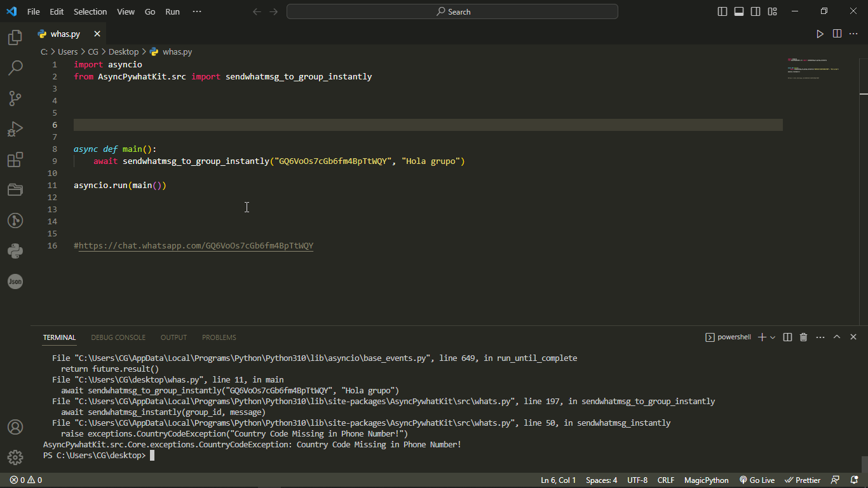The width and height of the screenshot is (868, 488).
Task: Close the whas.py editor tab
Action: 97,34
